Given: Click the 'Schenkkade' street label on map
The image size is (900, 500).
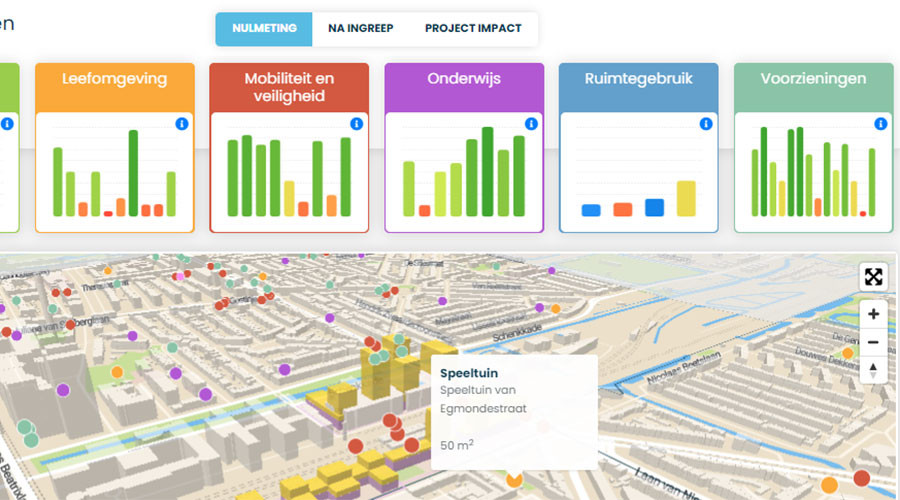Looking at the screenshot, I should 517,333.
